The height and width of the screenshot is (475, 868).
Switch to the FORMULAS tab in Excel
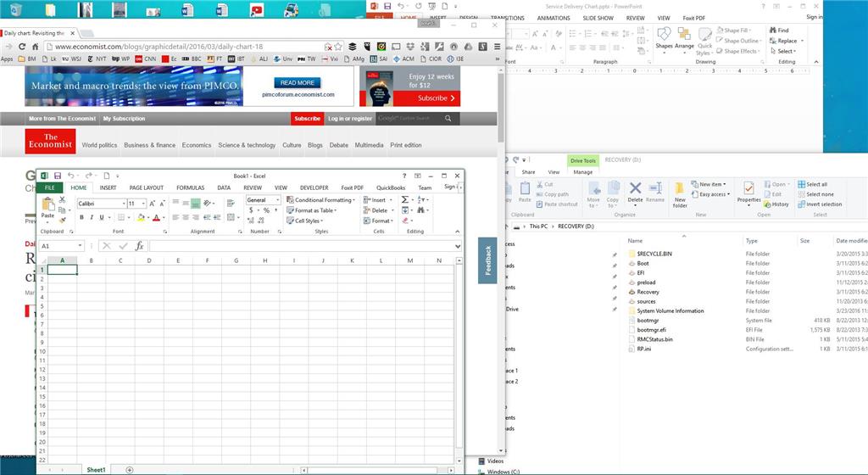pyautogui.click(x=191, y=187)
